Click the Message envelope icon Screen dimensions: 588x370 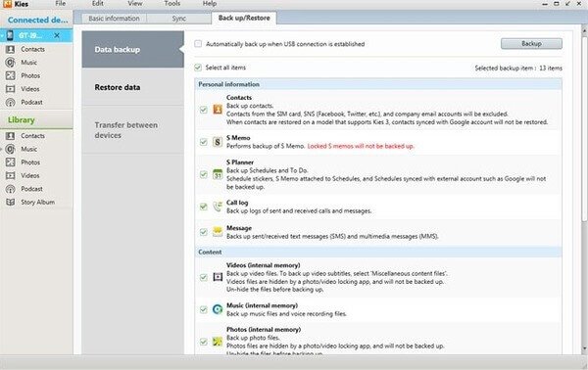tap(218, 232)
